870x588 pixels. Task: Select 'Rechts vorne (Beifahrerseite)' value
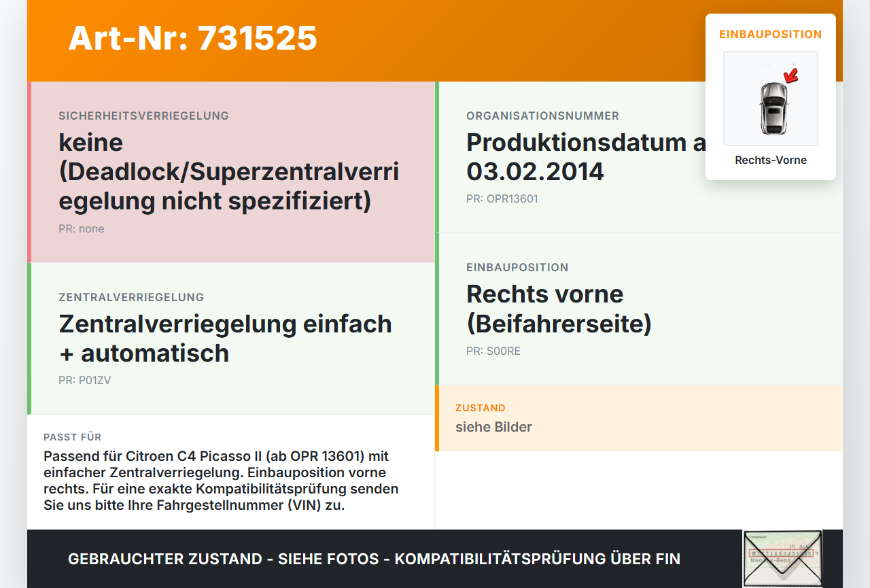(559, 309)
